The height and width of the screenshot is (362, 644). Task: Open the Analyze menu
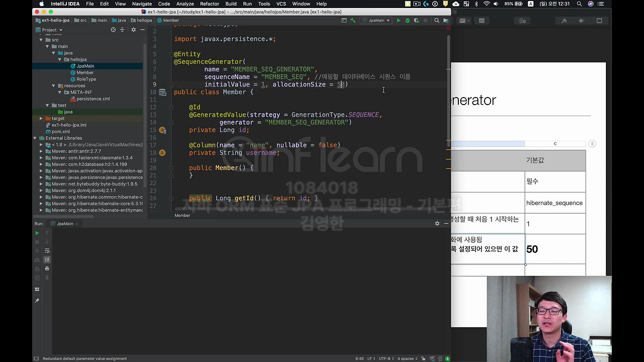pos(185,4)
